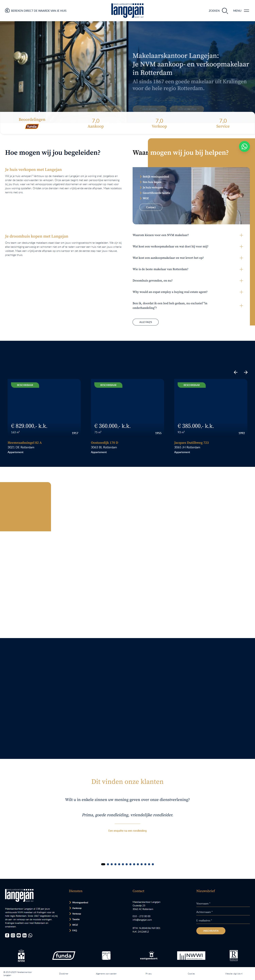Open the Cookies link in the bottom bar
Viewport: 255px width, 980px height.
pos(191,974)
